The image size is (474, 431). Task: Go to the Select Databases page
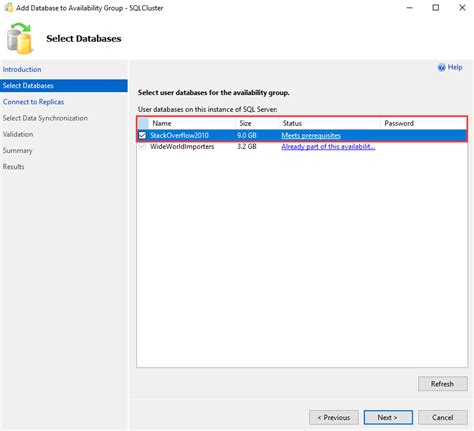[63, 86]
